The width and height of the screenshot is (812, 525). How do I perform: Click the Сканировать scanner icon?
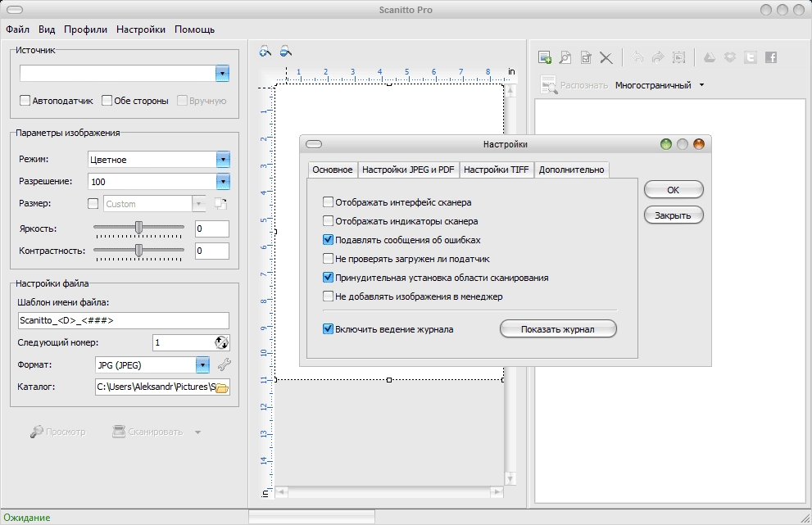pos(119,432)
